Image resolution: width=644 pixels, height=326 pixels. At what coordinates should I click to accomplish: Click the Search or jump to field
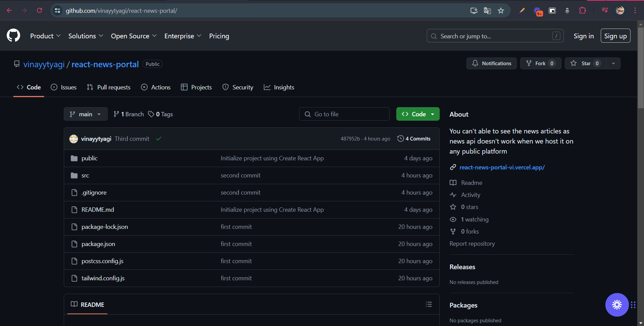[495, 36]
